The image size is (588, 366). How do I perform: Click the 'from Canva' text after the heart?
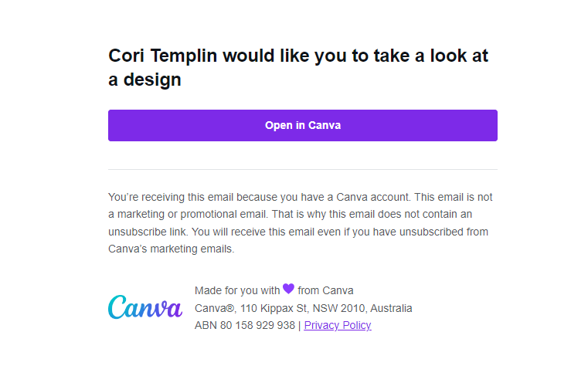325,290
